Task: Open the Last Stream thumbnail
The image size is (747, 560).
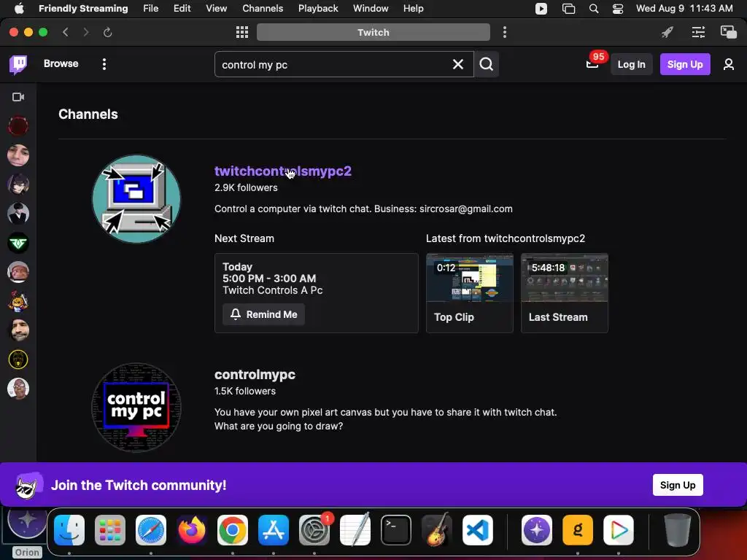Action: pyautogui.click(x=565, y=292)
